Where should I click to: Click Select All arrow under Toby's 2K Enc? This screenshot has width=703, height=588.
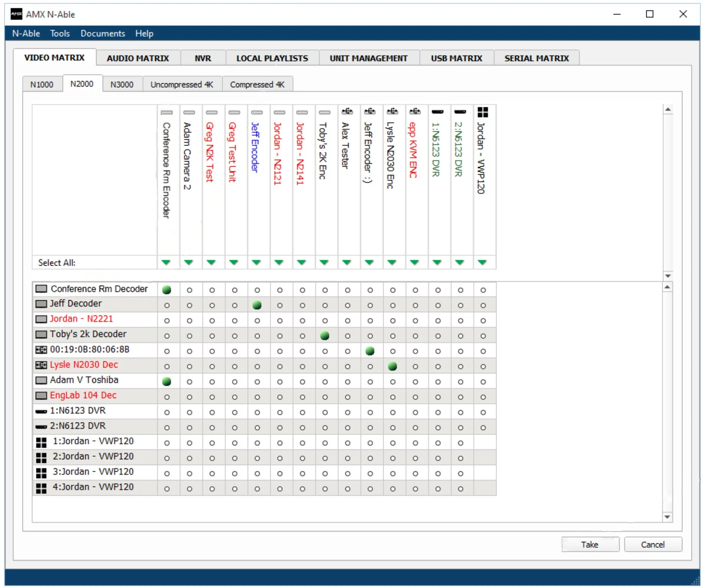(x=324, y=263)
